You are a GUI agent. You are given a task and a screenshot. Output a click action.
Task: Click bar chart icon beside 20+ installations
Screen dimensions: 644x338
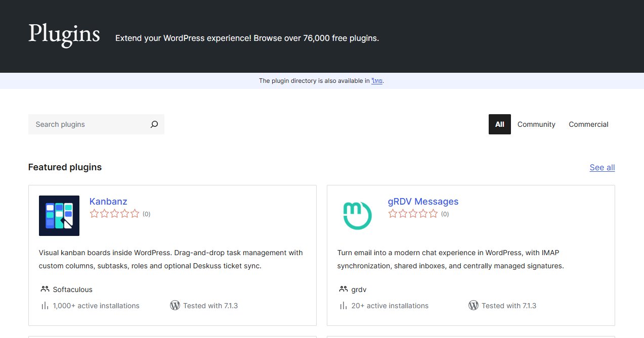coord(343,306)
